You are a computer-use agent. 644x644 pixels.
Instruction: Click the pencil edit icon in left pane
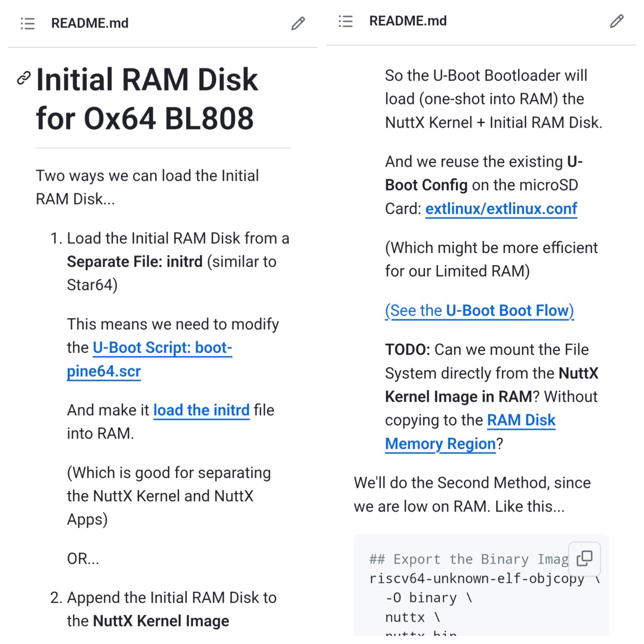tap(298, 24)
